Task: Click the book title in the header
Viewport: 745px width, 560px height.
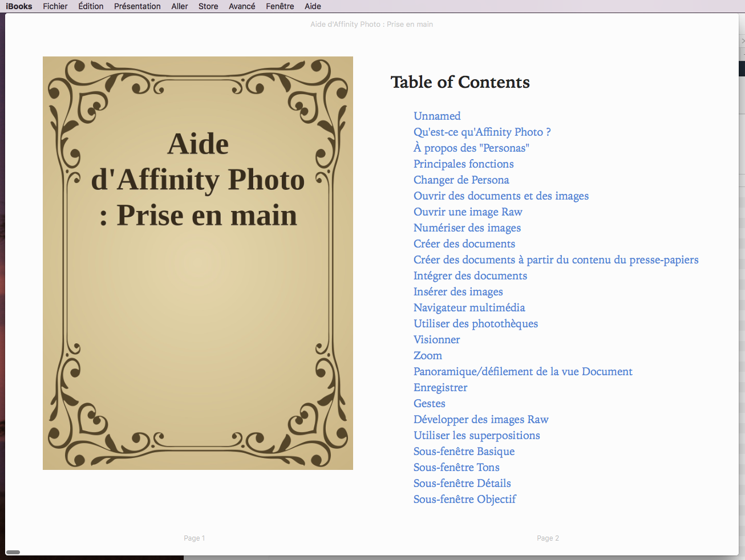Action: (371, 24)
